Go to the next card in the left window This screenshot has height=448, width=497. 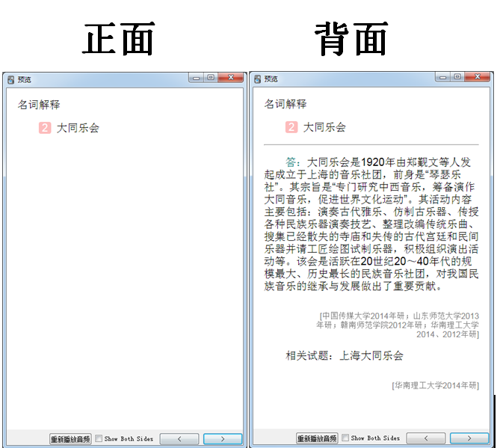[x=223, y=439]
